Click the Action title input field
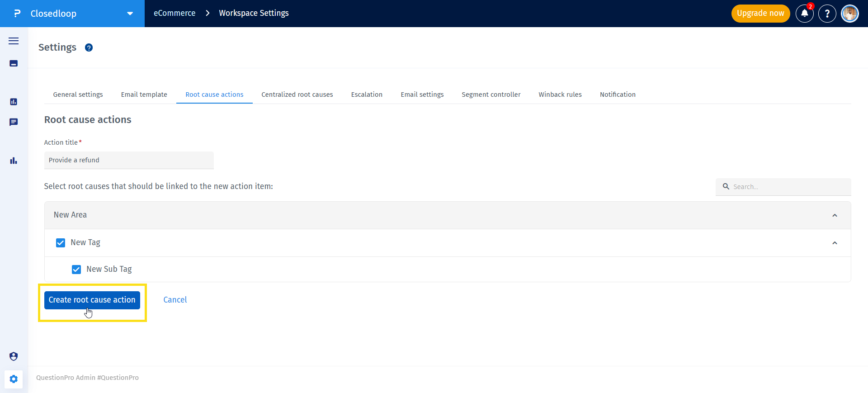This screenshot has height=393, width=868. 129,160
